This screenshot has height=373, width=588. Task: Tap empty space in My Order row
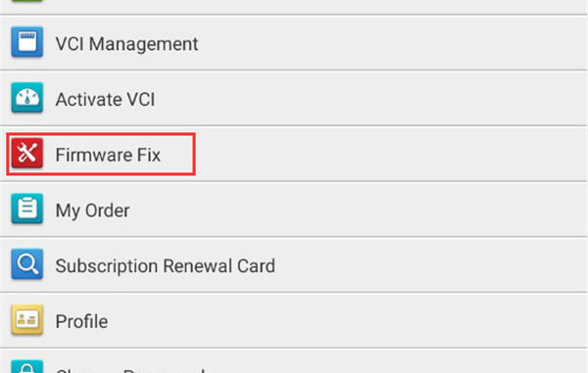[x=357, y=210]
